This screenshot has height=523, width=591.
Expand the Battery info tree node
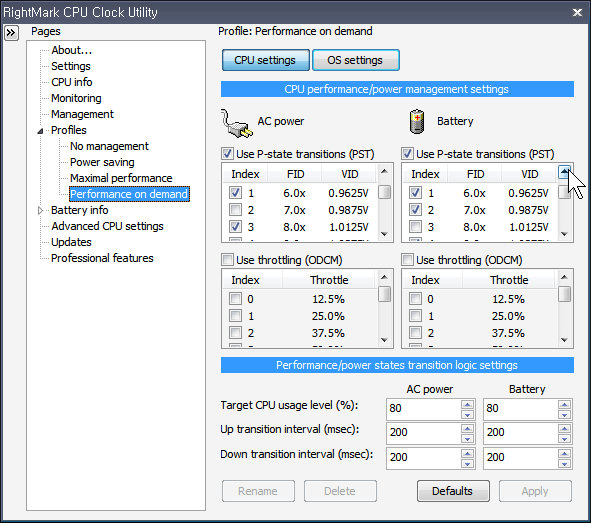click(x=40, y=211)
